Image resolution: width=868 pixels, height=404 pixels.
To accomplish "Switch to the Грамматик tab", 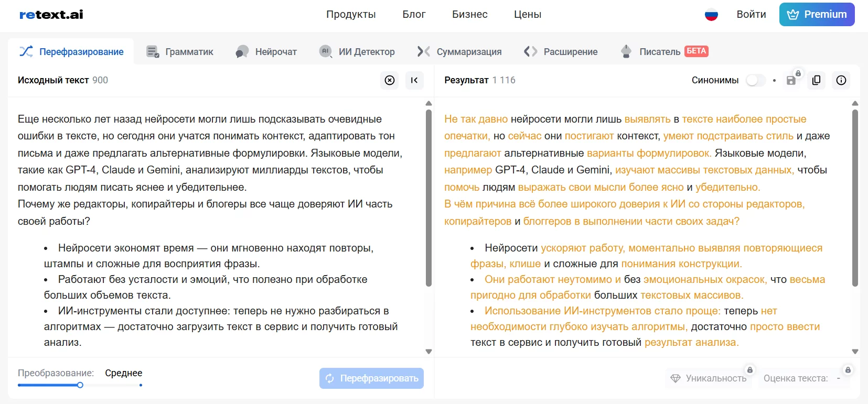I will point(180,52).
